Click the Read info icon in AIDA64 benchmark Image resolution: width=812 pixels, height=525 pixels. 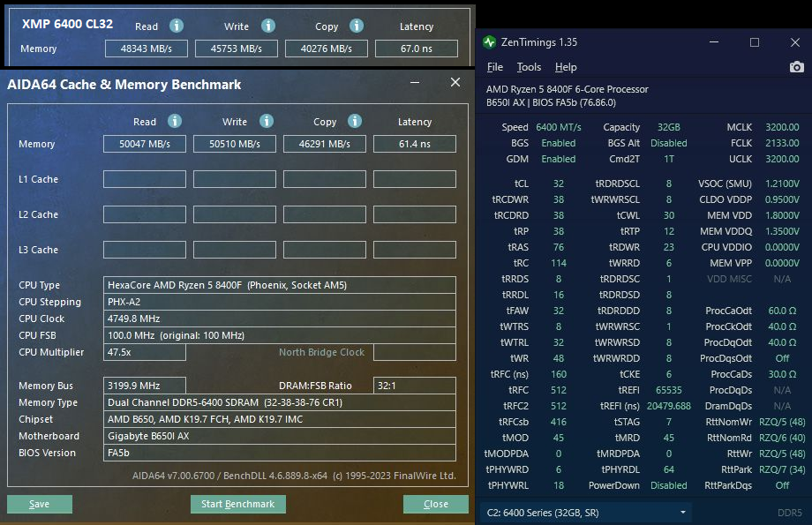[175, 121]
